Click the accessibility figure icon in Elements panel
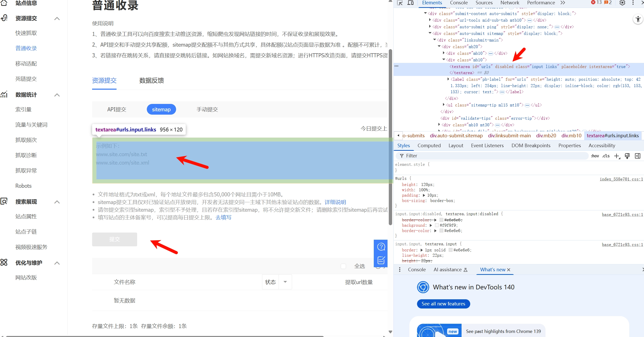This screenshot has height=337, width=644. click(x=638, y=19)
